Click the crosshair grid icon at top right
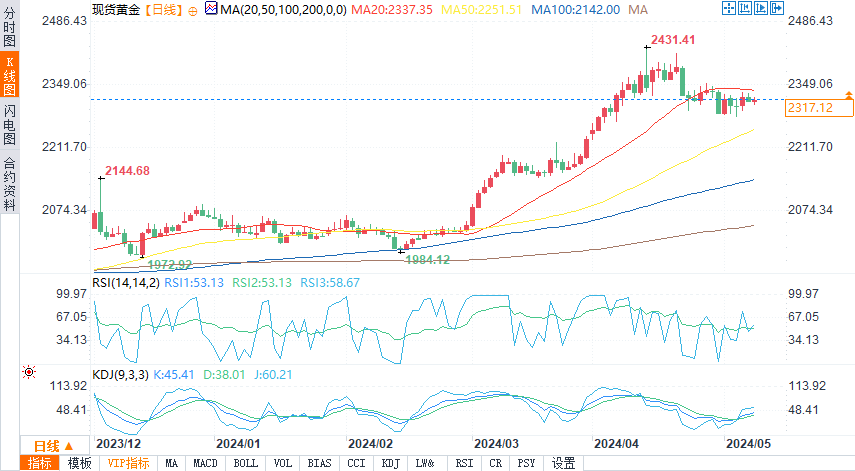 pos(729,8)
